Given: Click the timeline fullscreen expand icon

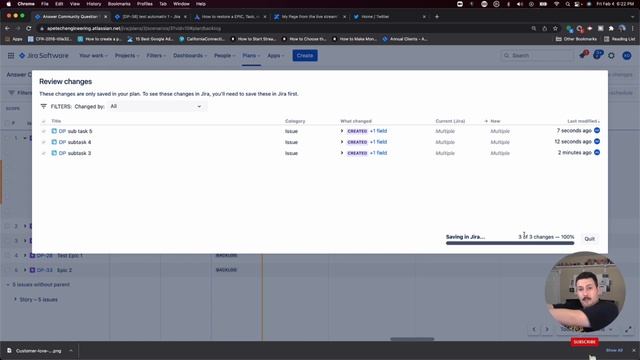Looking at the screenshot, I should coord(628,329).
